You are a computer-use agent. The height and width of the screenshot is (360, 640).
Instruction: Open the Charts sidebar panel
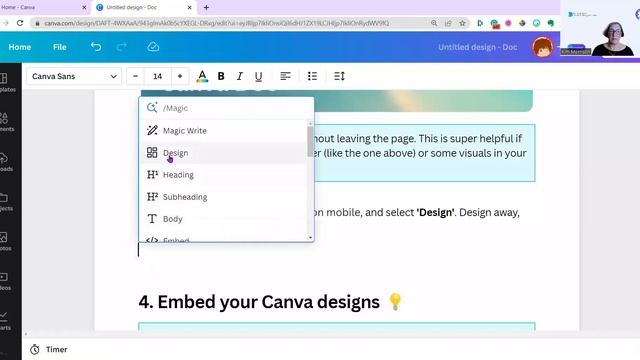coord(5,321)
